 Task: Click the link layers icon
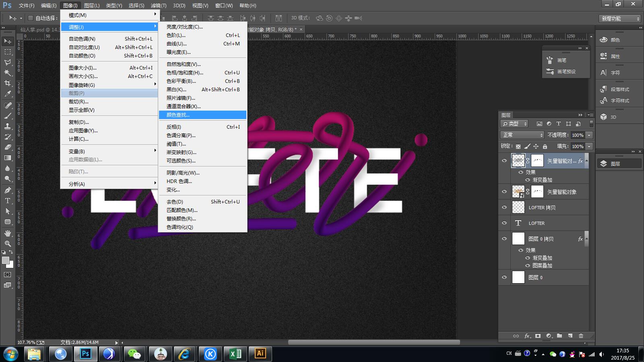pos(516,336)
